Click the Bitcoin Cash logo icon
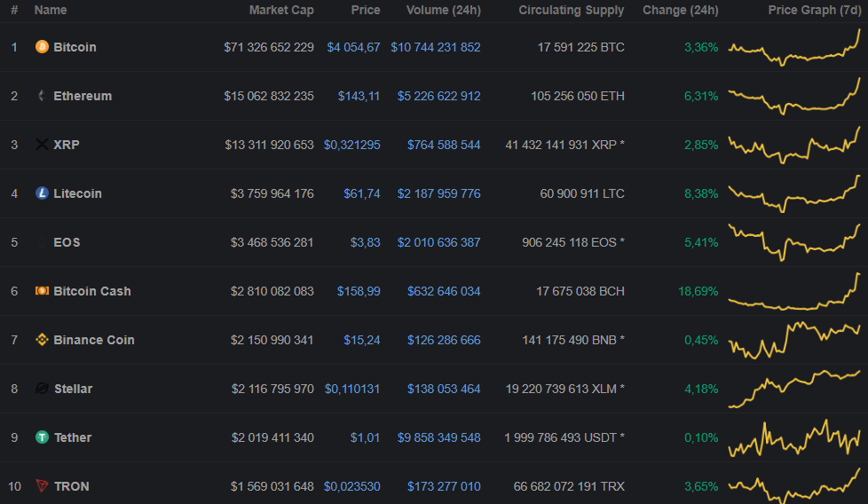This screenshot has width=868, height=504. pos(42,291)
